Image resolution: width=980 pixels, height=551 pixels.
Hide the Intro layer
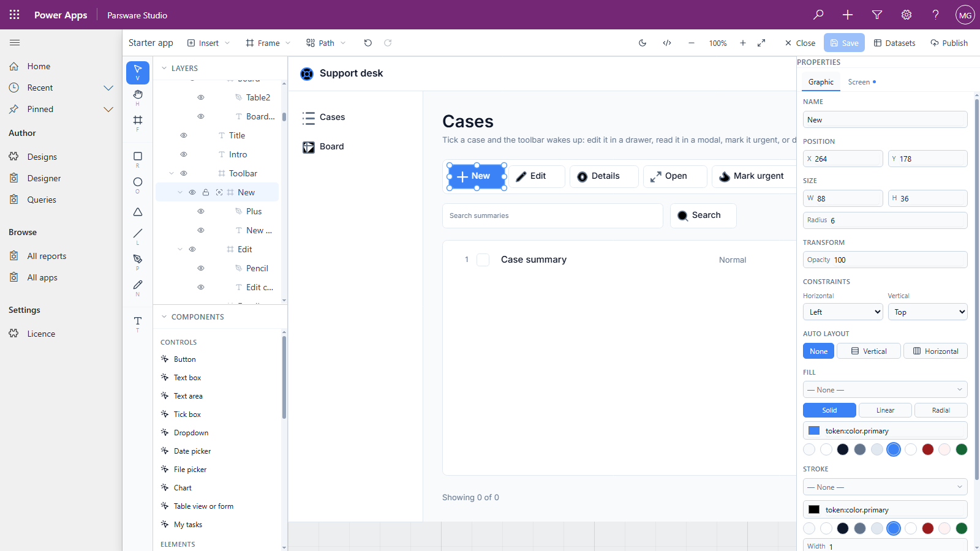pos(184,154)
